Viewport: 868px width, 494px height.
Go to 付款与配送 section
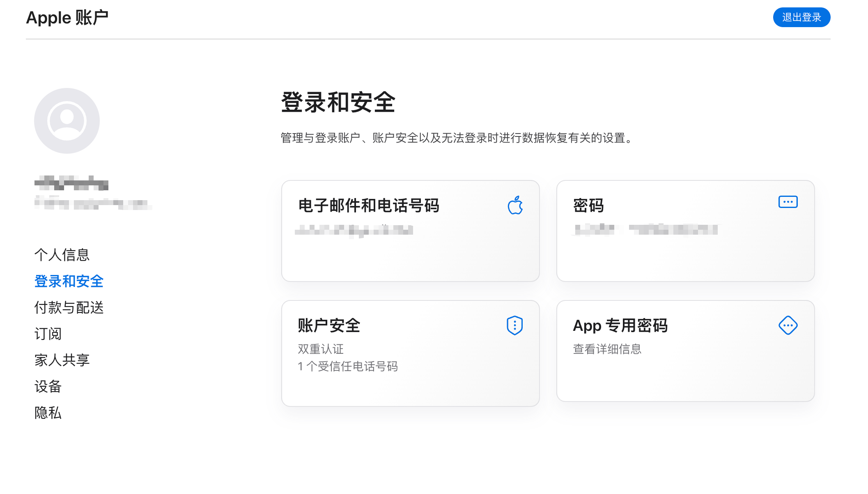(x=69, y=307)
